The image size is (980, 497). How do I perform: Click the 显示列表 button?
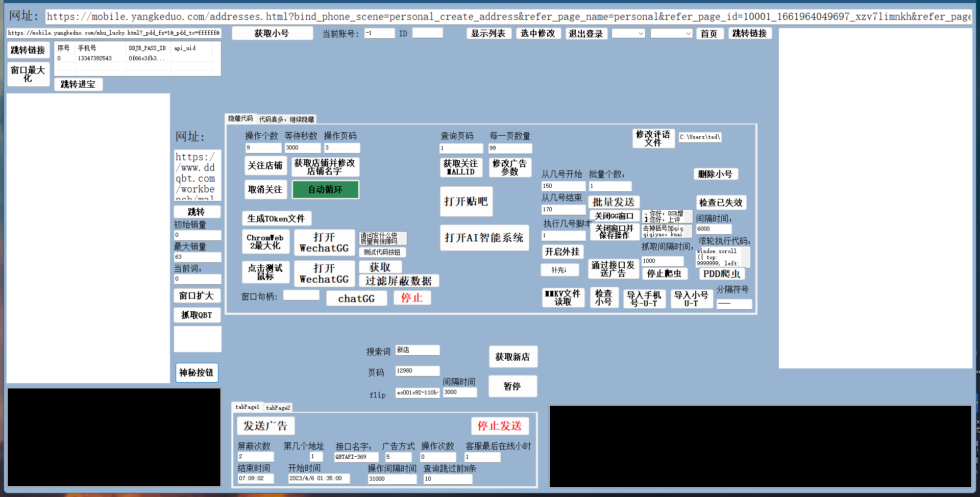tap(488, 33)
